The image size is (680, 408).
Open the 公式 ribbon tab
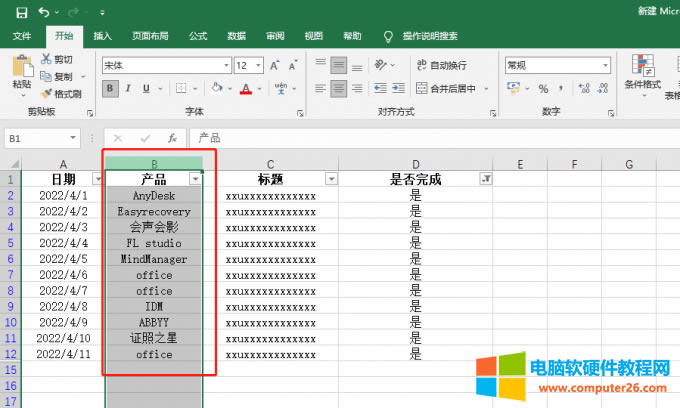coord(198,36)
